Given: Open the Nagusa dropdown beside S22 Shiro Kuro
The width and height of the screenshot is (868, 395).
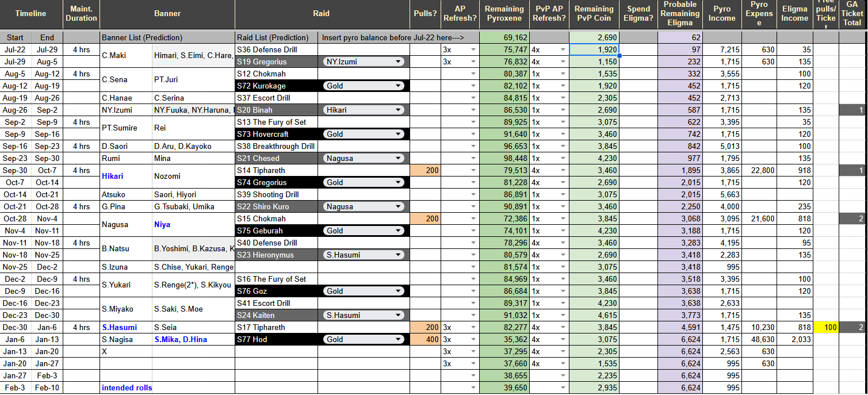Looking at the screenshot, I should click(363, 206).
